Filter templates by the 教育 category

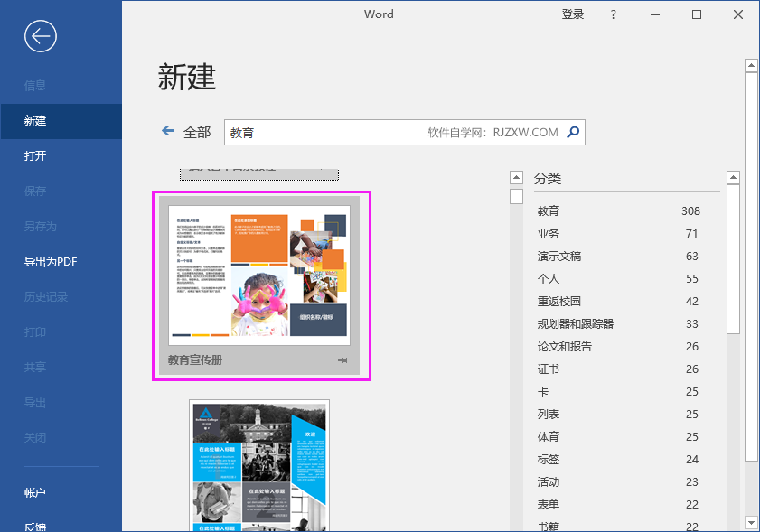click(548, 210)
